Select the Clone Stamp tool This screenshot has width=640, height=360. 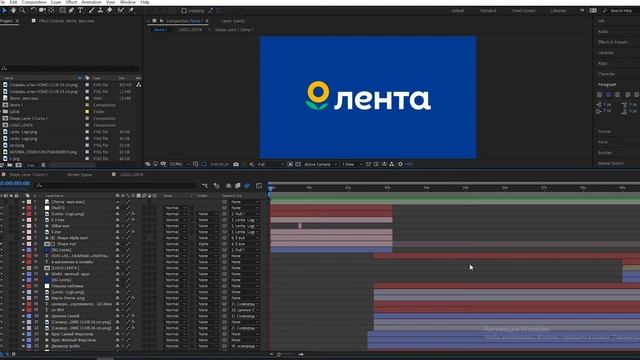click(100, 11)
